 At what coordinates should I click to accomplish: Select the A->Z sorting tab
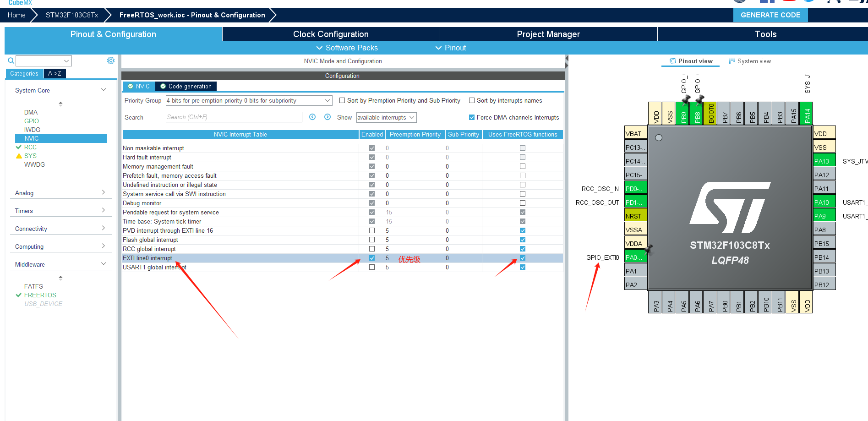coord(55,73)
